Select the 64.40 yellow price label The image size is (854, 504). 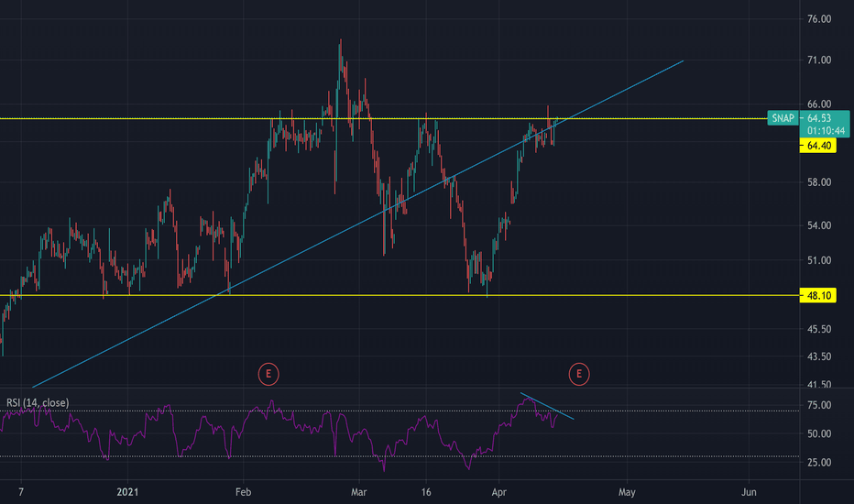coord(818,146)
